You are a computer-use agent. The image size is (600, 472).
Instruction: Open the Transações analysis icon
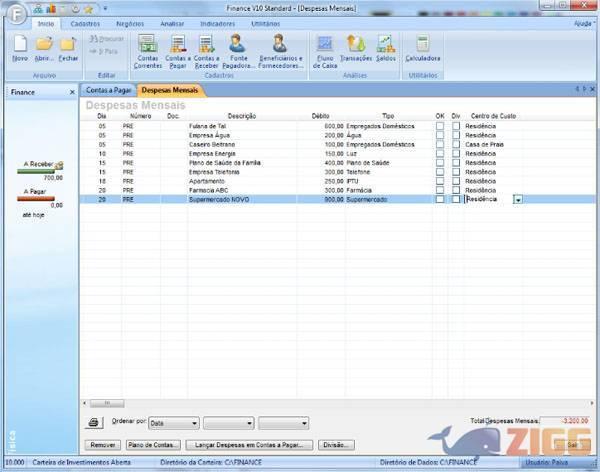(x=356, y=48)
